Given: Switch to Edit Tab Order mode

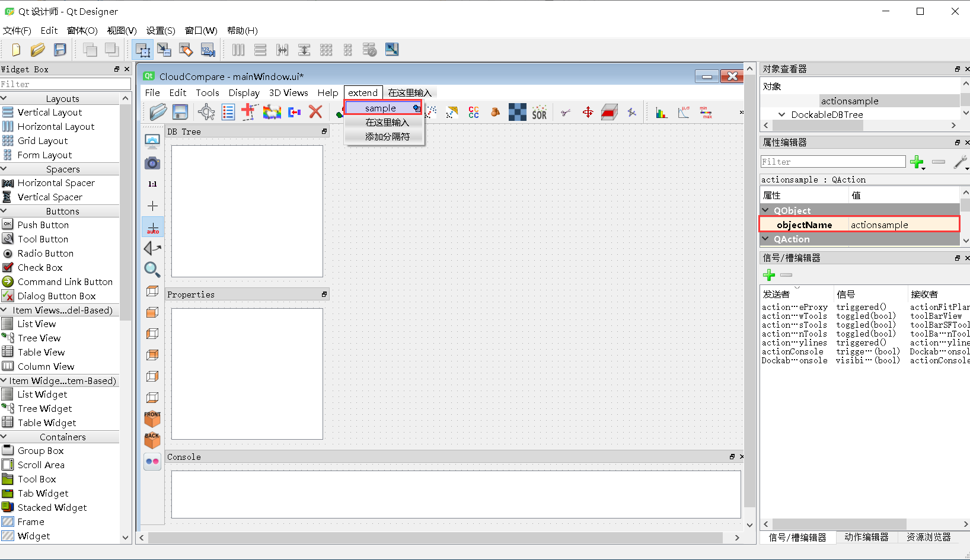Looking at the screenshot, I should 208,50.
